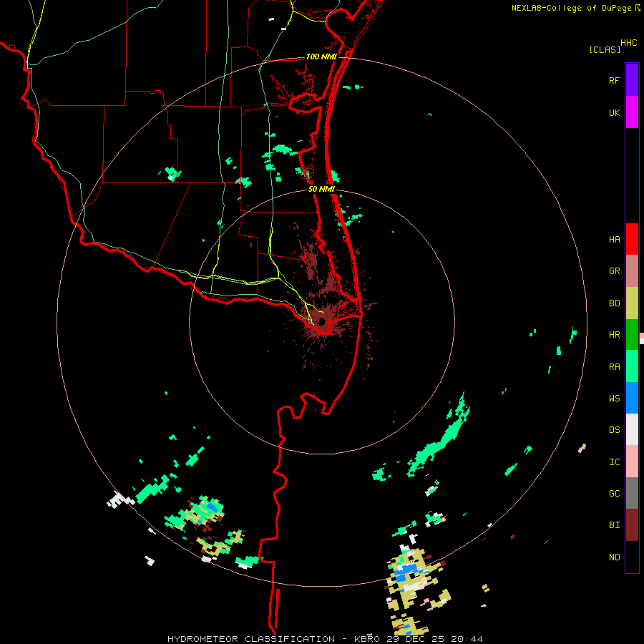Click the 'GR' legend label
The width and height of the screenshot is (644, 644).
pos(614,271)
